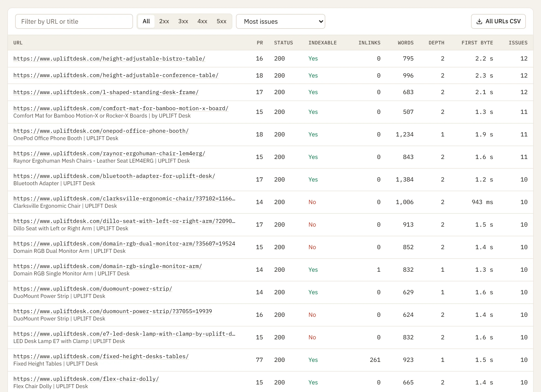Open the e7-led-desk-lamp-with-clamp URL link
Screen dimensions: 541x392
pos(124,334)
